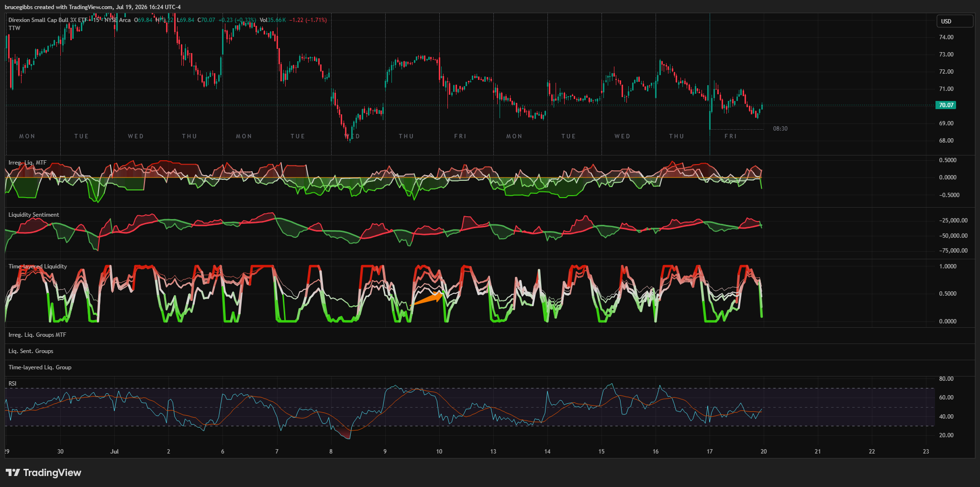
Task: Click the Liquidity Sentiment indicator label
Action: pos(33,215)
